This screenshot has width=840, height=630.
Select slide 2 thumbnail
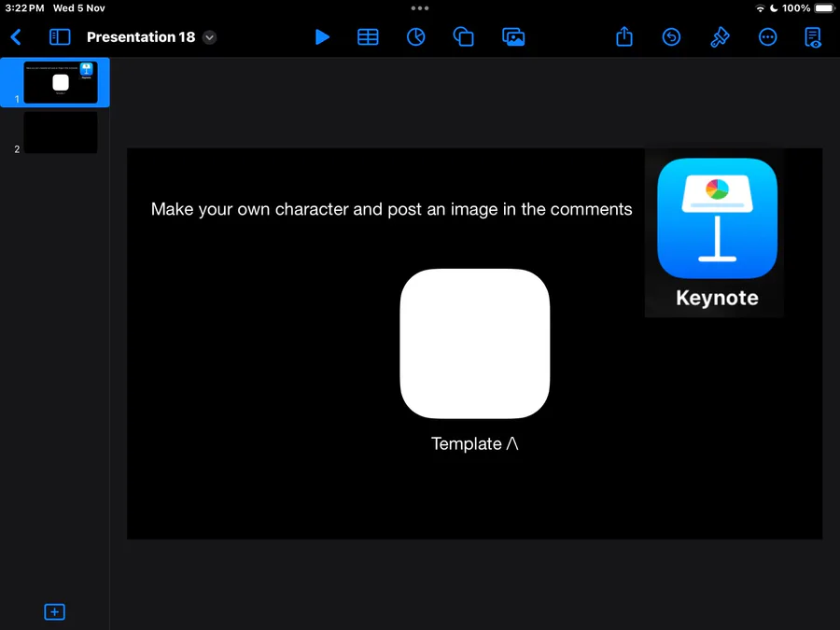click(61, 133)
